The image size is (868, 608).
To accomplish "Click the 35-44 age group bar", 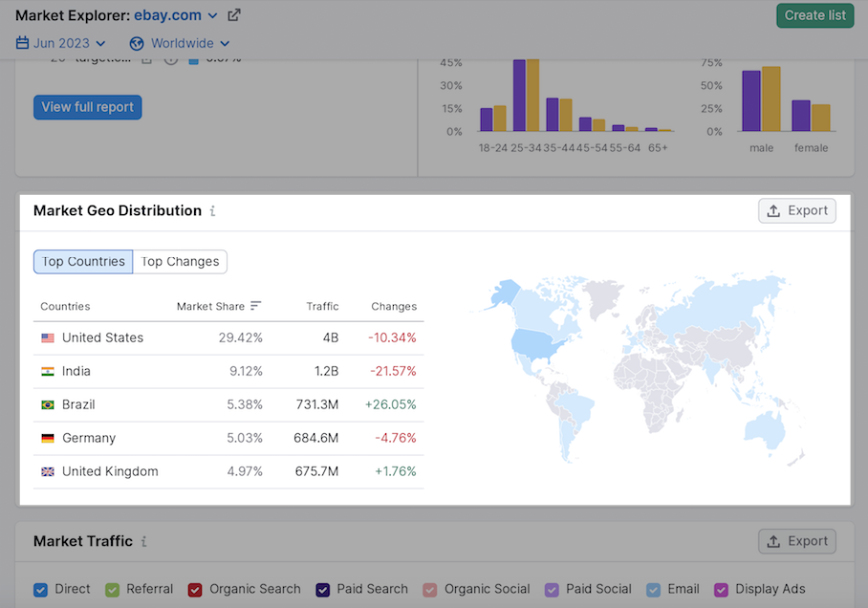I will (559, 115).
